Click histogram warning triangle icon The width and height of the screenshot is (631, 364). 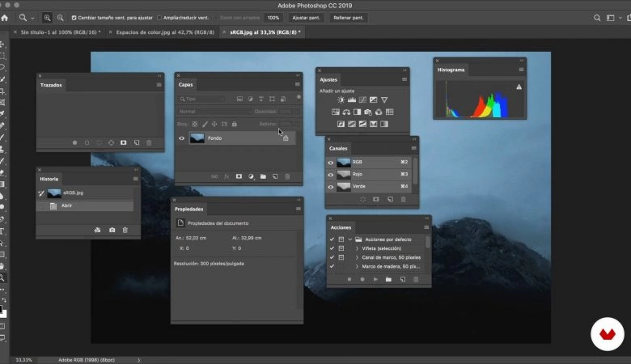[519, 87]
